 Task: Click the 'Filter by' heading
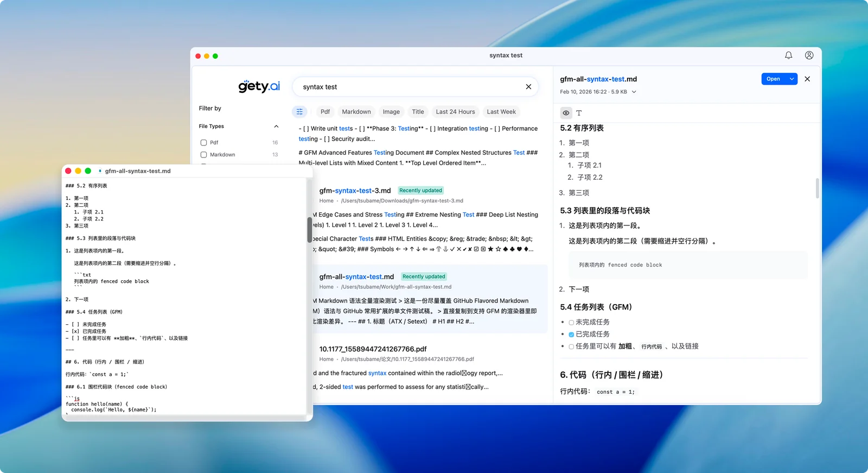(210, 109)
